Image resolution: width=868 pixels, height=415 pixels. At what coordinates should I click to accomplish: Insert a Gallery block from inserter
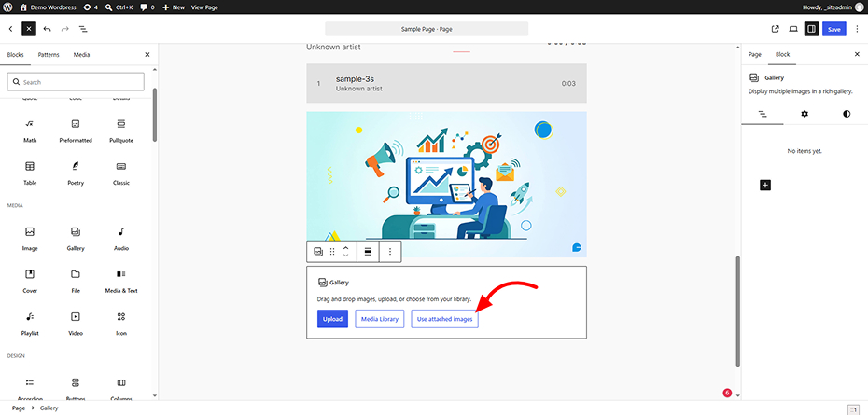[76, 239]
